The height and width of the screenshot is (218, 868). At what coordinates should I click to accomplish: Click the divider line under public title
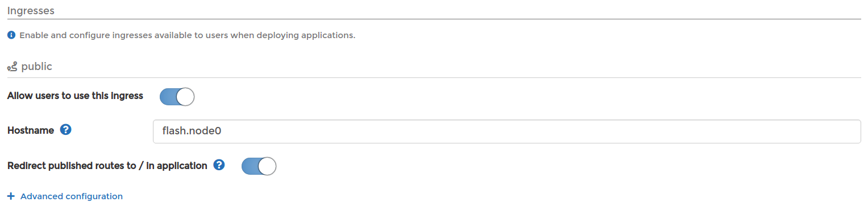click(x=434, y=77)
